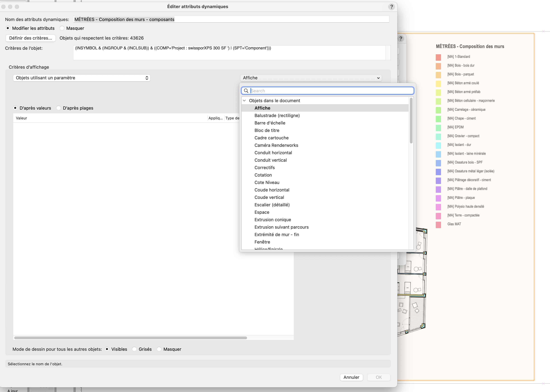
Task: Click the magnifier icon in the search field
Action: pos(246,90)
